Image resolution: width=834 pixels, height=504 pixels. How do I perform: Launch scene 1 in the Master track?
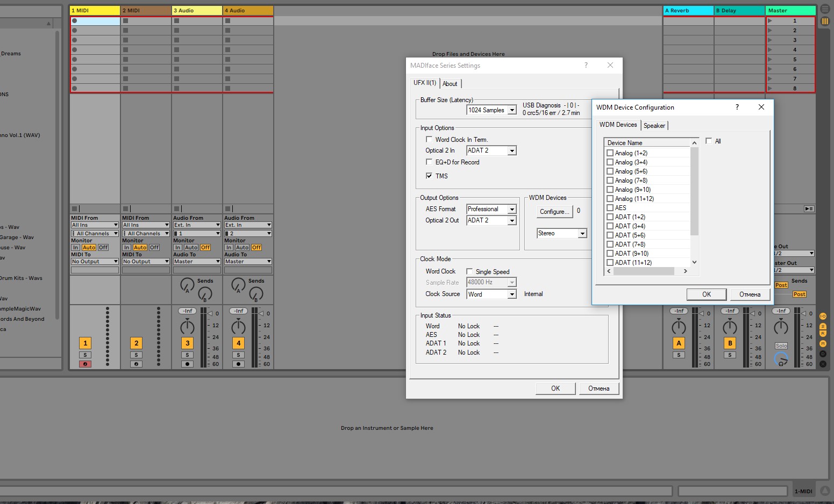point(770,21)
